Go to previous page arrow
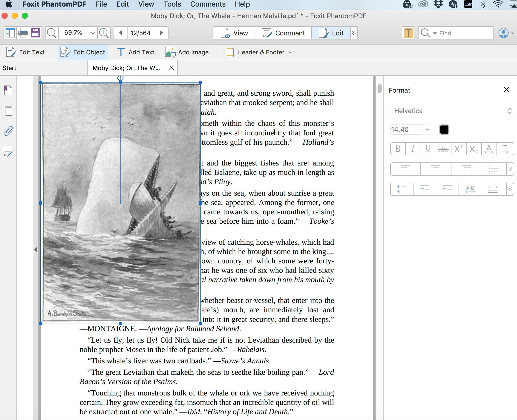 [121, 33]
